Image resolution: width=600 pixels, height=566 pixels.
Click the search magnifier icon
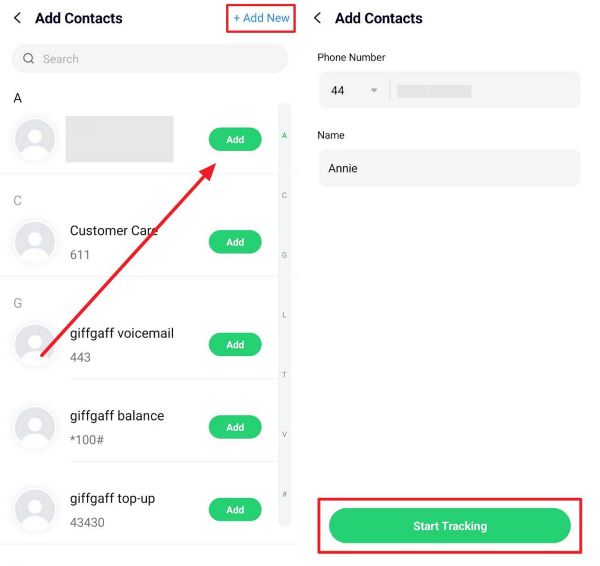pos(28,59)
